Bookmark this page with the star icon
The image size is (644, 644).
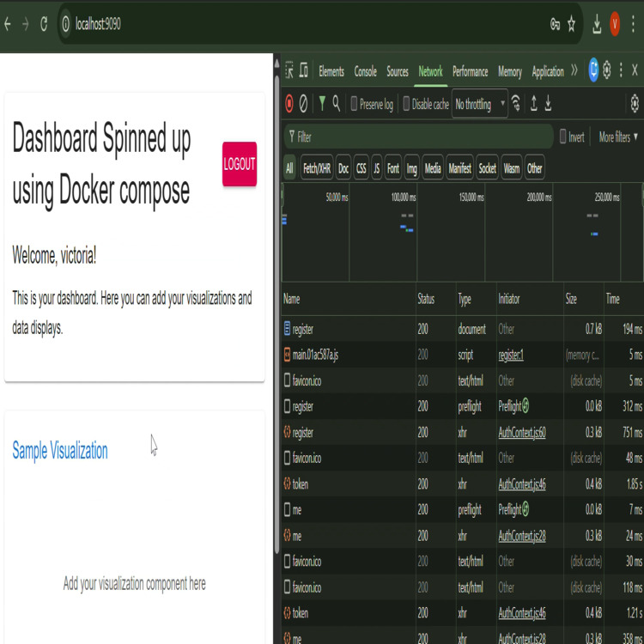(x=571, y=24)
